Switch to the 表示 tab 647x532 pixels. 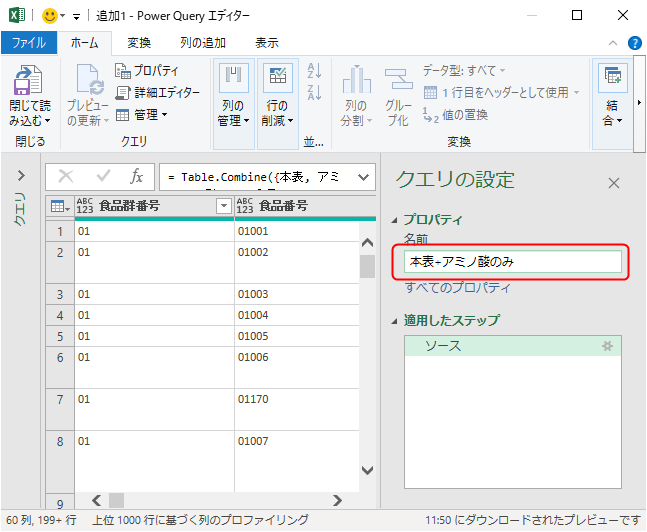pyautogui.click(x=267, y=43)
